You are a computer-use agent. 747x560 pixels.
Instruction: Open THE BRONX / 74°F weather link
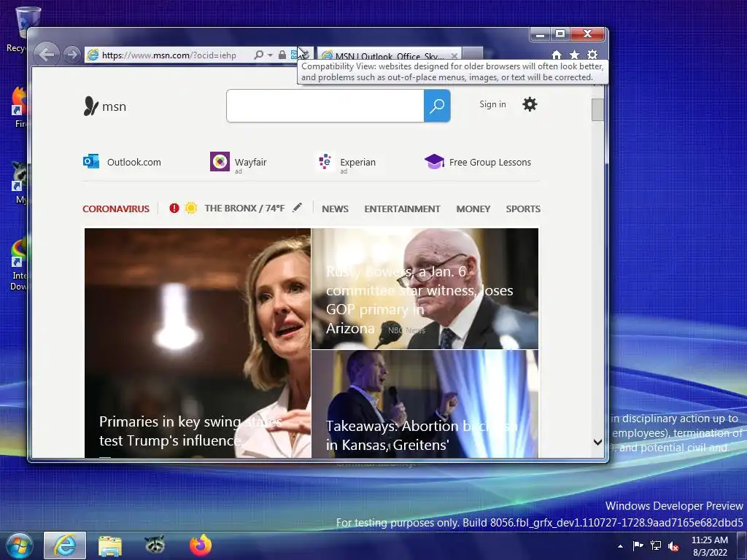[x=244, y=209]
